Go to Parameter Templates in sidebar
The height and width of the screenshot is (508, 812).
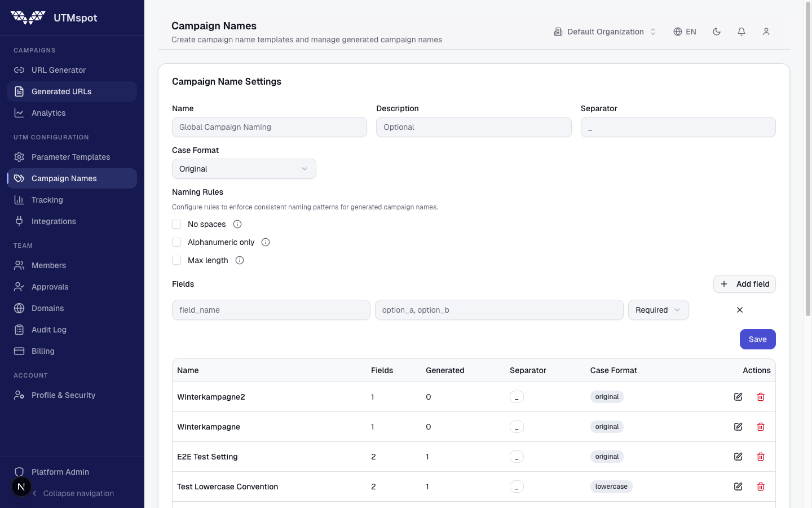(70, 157)
